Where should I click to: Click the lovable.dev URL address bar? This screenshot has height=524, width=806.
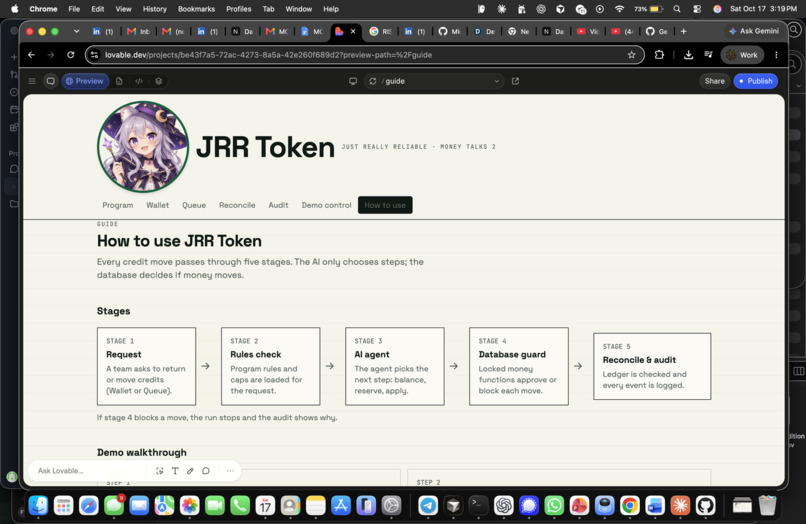tap(364, 55)
